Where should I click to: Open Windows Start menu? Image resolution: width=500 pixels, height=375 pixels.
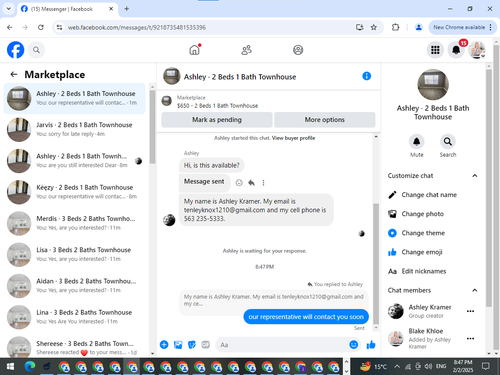click(10, 367)
